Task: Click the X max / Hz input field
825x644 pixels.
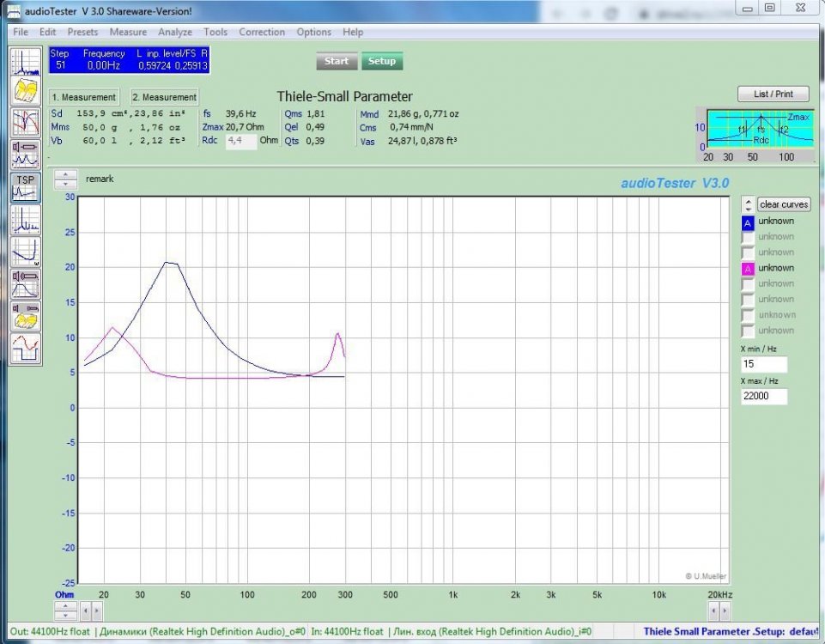Action: [763, 396]
